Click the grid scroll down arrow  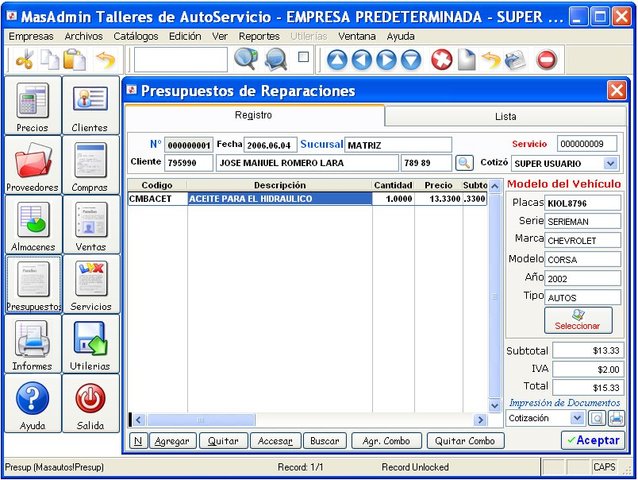click(494, 406)
